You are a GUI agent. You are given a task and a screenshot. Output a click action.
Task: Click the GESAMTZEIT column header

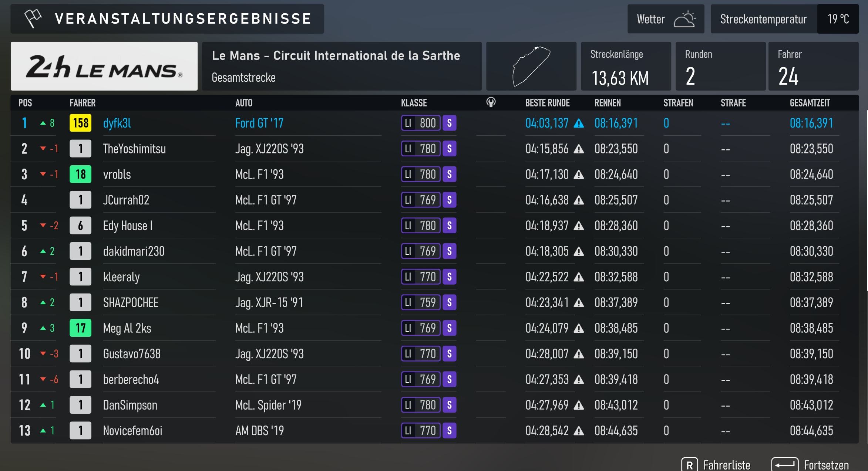[x=810, y=103]
